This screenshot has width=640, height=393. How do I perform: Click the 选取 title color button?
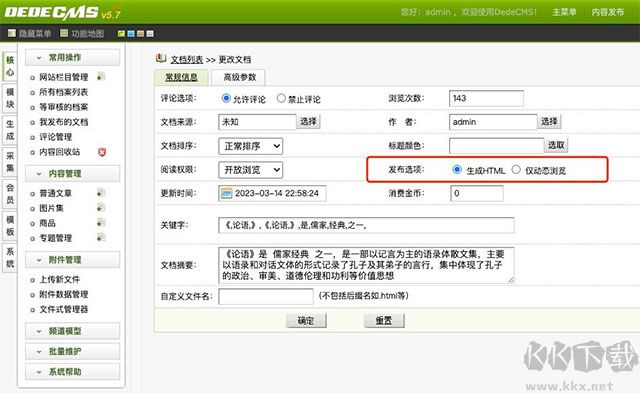[x=556, y=145]
